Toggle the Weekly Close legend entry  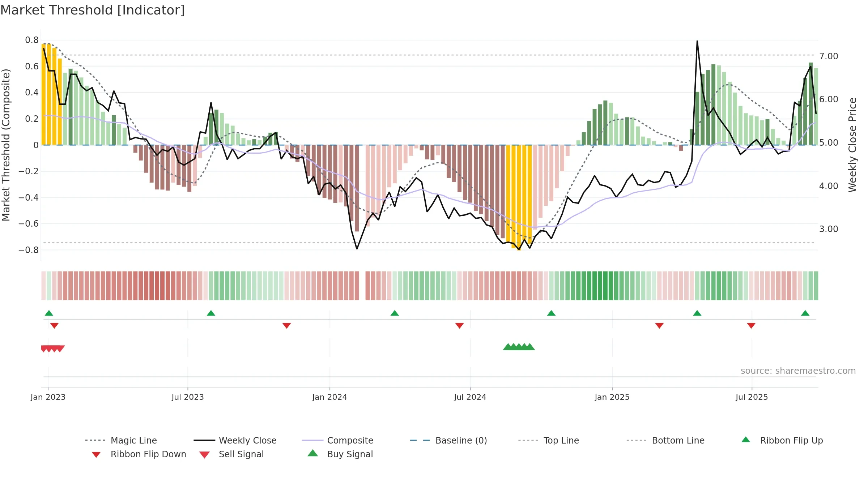[235, 440]
